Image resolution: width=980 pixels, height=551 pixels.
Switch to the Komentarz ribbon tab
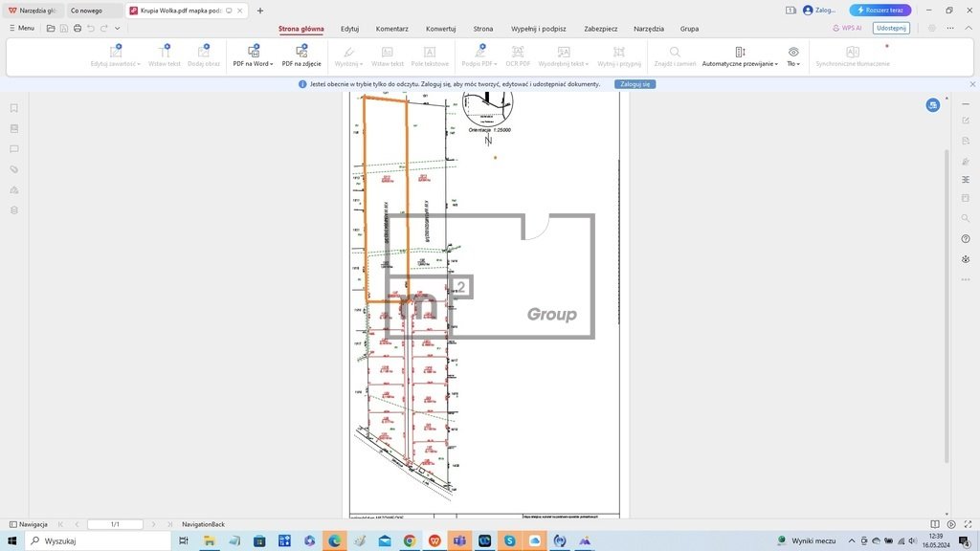(x=391, y=29)
